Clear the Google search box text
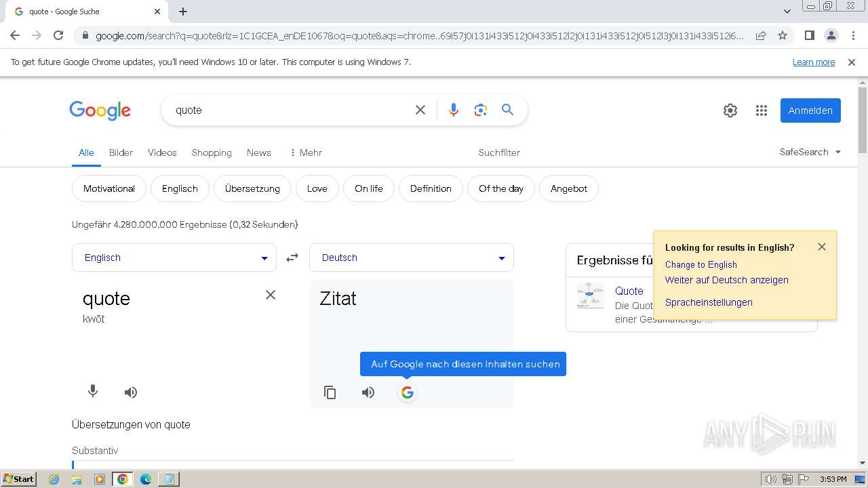 pos(420,110)
